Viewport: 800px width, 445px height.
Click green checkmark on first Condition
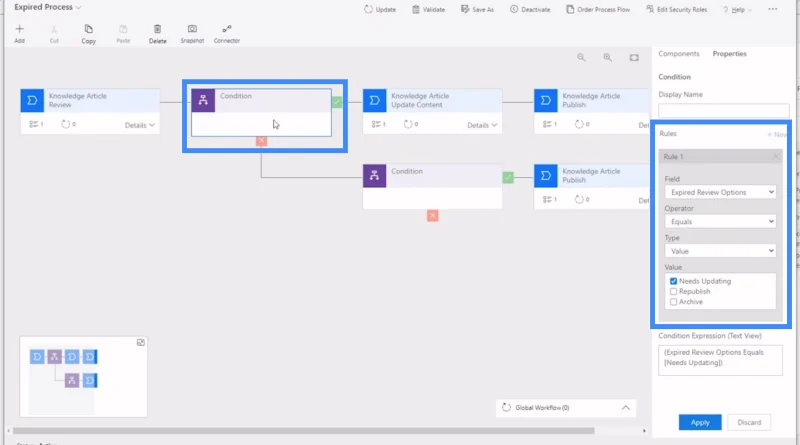click(337, 102)
